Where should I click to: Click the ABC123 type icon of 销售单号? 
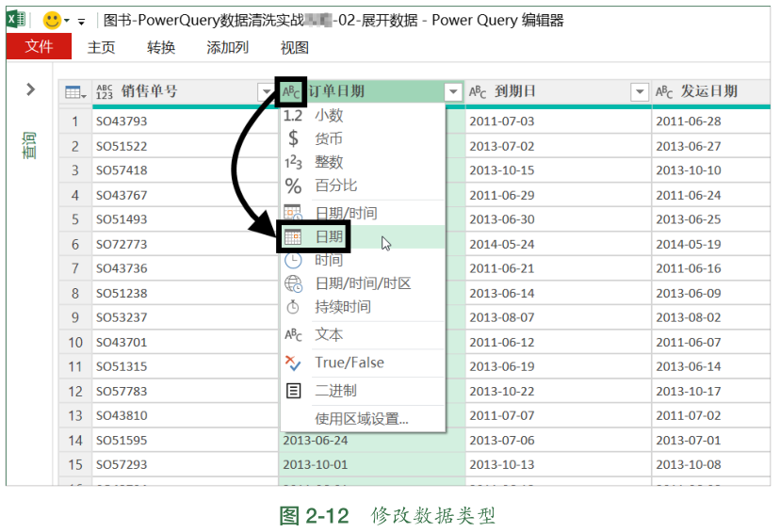tap(105, 91)
